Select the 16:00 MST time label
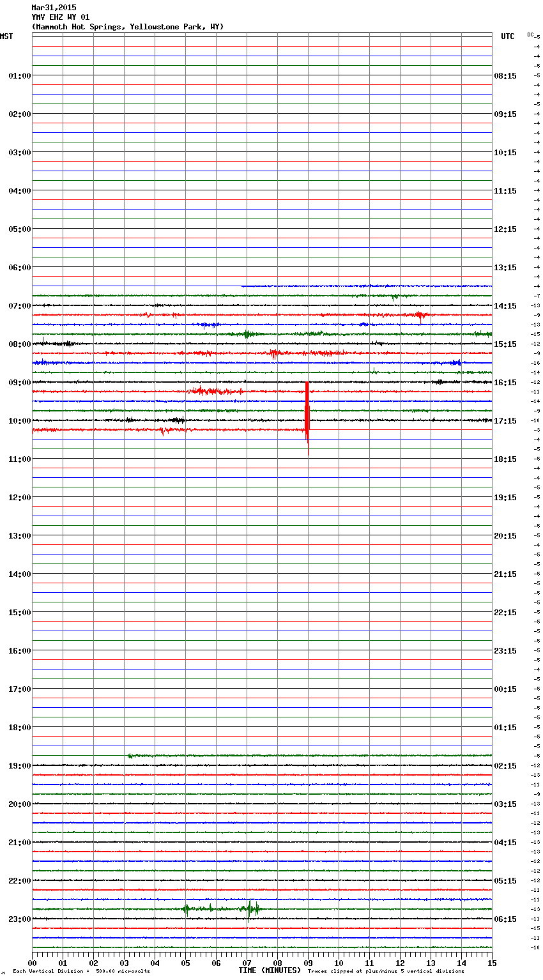Screen dimensions: 543x980 coord(20,651)
